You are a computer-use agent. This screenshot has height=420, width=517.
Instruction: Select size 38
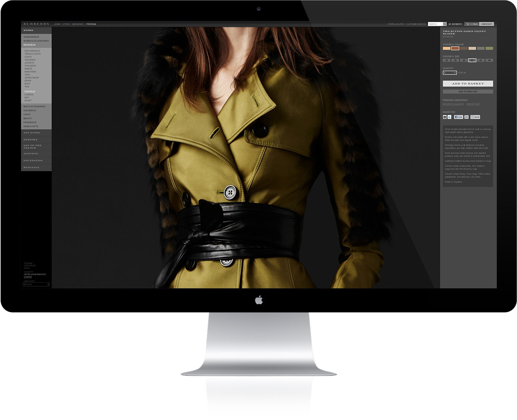tap(455, 60)
